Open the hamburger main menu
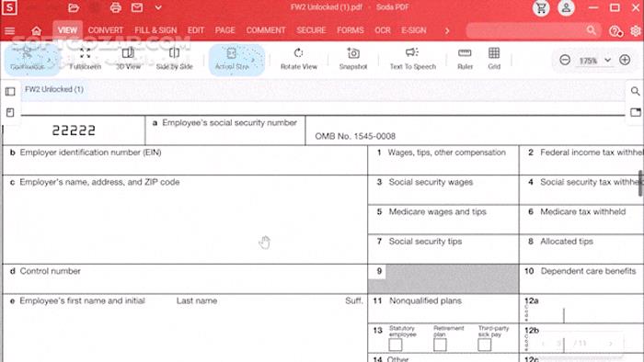The image size is (644, 362). click(10, 30)
